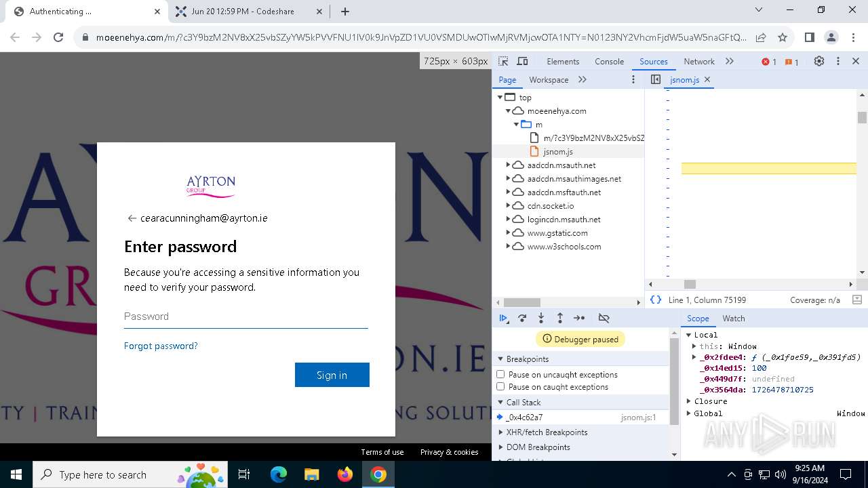Expand aadcdn.msauth.net domain node
Image resolution: width=868 pixels, height=488 pixels.
pyautogui.click(x=508, y=165)
